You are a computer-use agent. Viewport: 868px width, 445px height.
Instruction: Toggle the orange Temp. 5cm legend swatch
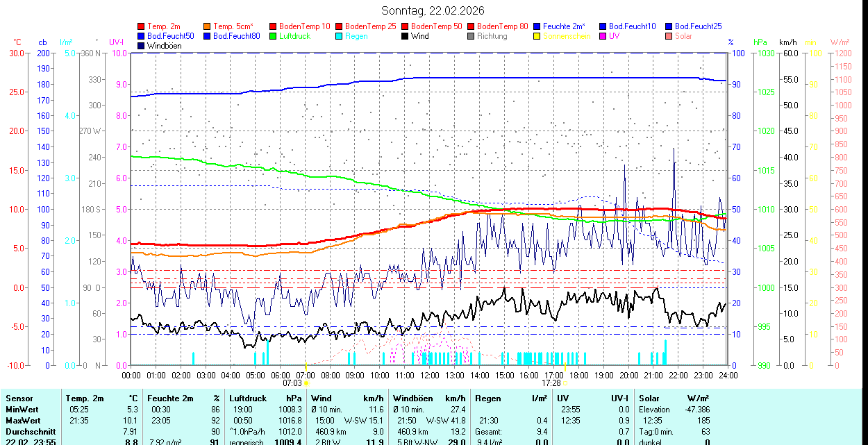click(207, 26)
